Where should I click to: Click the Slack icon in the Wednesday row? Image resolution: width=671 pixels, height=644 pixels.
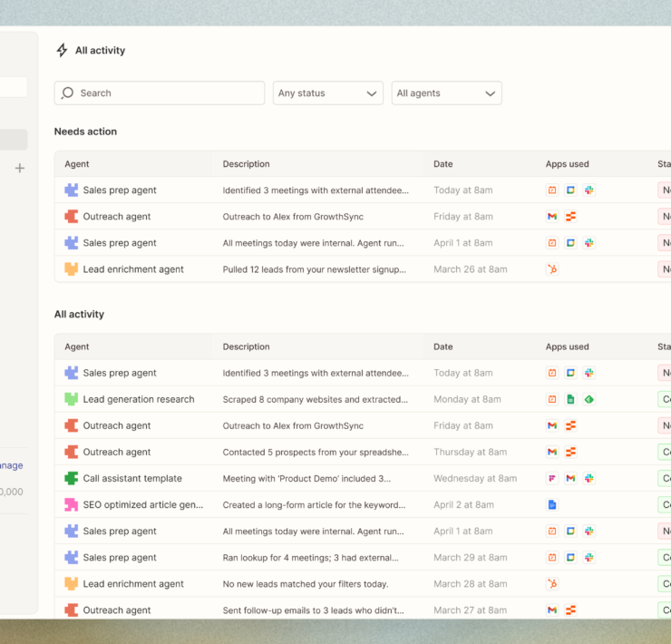(588, 479)
